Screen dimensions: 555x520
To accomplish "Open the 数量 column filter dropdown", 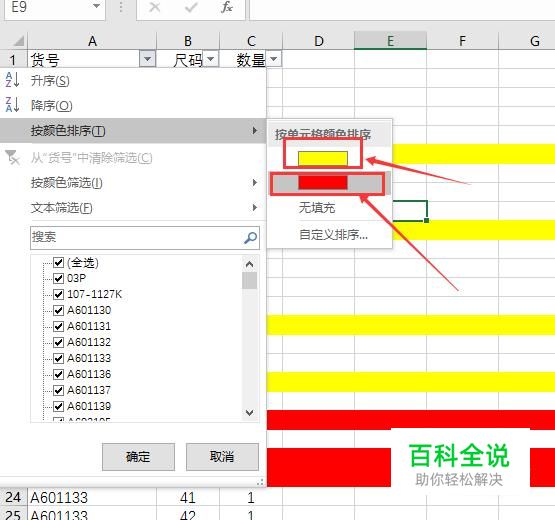I will coord(274,59).
